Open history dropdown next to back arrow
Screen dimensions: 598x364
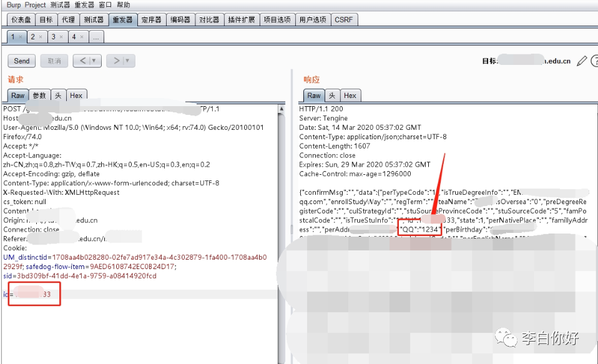(x=95, y=61)
